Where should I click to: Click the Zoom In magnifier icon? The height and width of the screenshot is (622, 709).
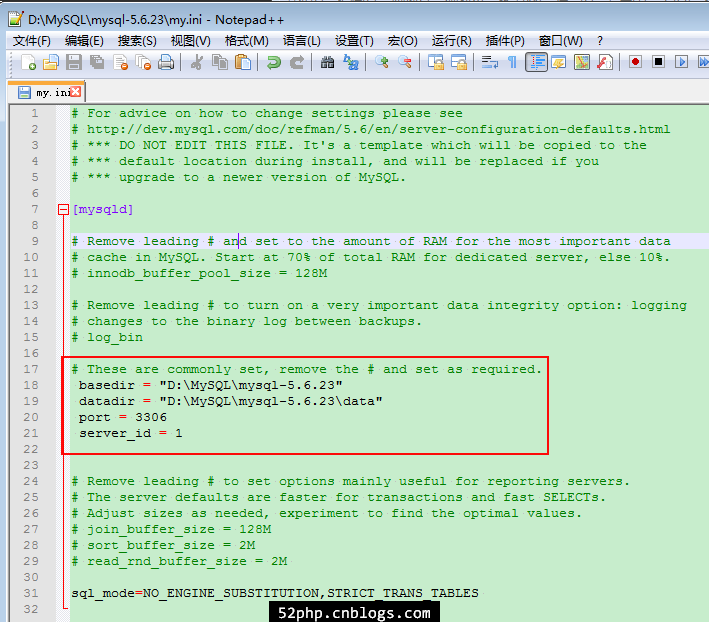[x=382, y=62]
